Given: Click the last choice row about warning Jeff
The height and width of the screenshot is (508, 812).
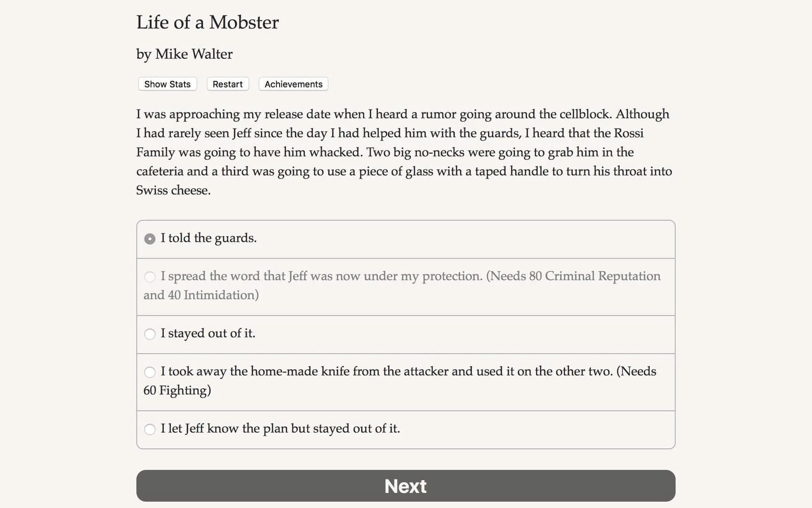Looking at the screenshot, I should coord(405,429).
